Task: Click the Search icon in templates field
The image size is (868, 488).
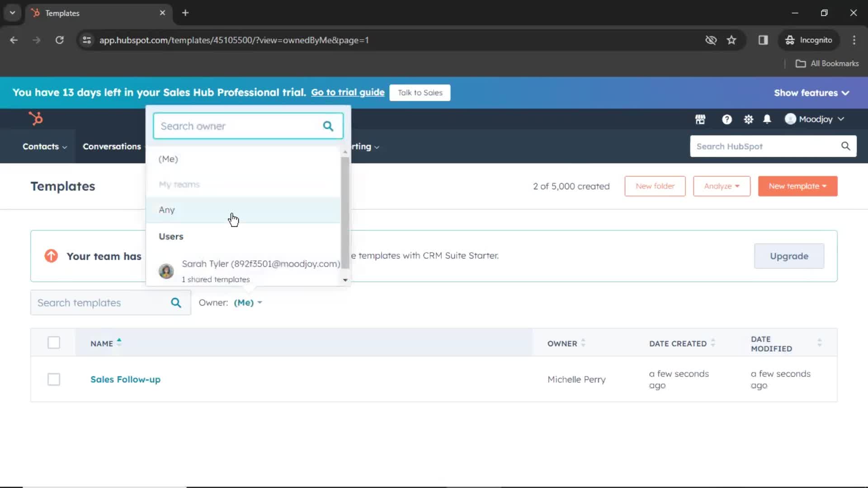Action: click(x=176, y=303)
